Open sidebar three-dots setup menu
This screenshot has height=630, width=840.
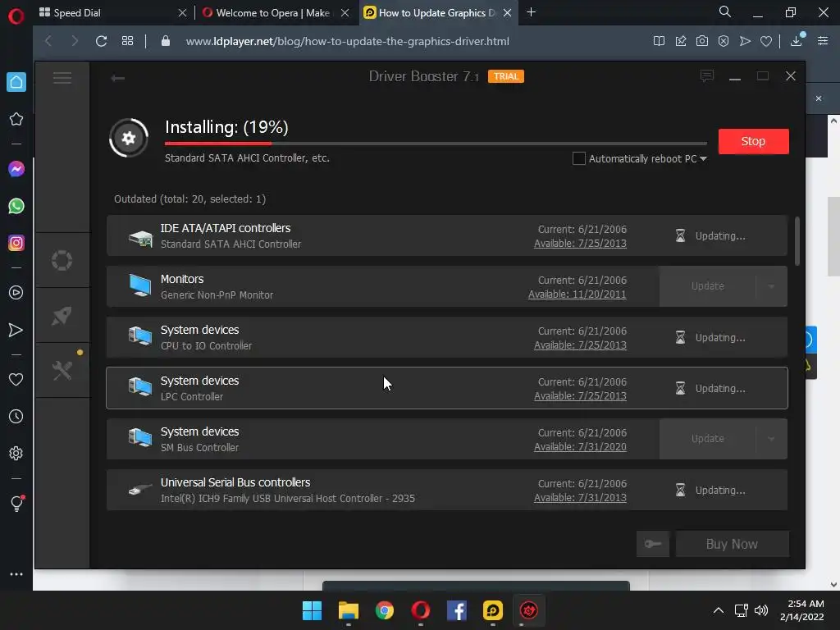pos(16,573)
